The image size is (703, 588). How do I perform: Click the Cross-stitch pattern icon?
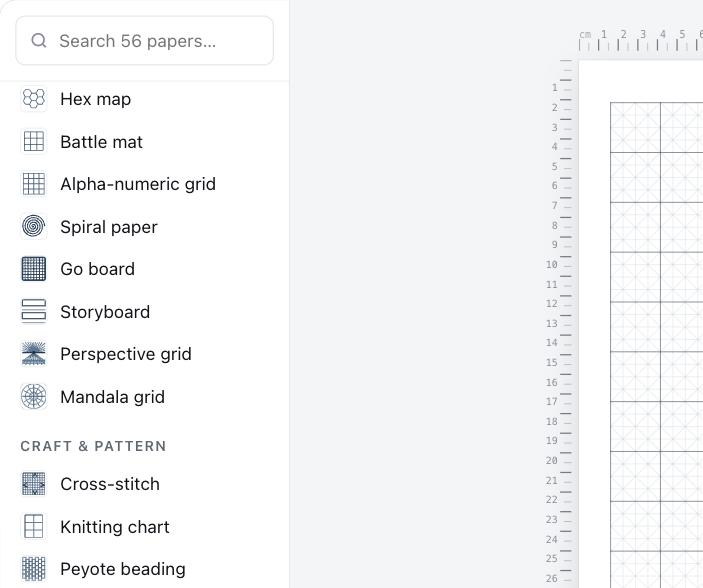pyautogui.click(x=34, y=484)
